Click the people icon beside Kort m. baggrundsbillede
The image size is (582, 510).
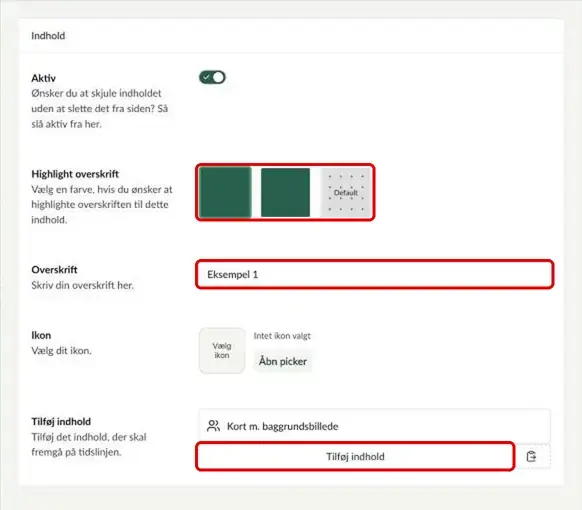(x=213, y=426)
